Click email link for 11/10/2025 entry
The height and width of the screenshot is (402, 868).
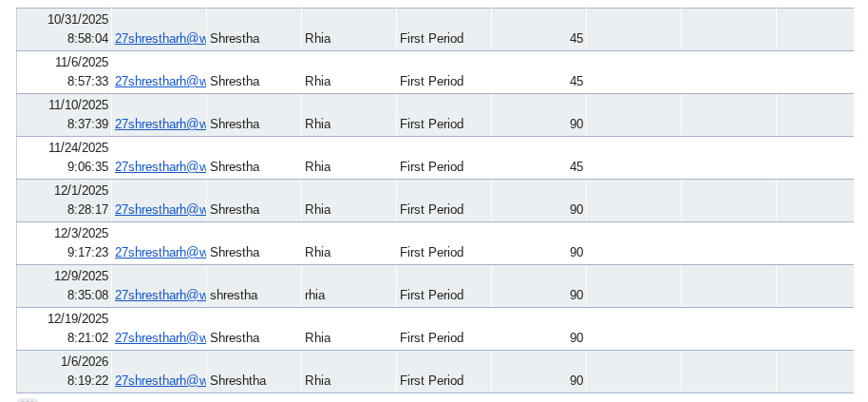coord(160,124)
